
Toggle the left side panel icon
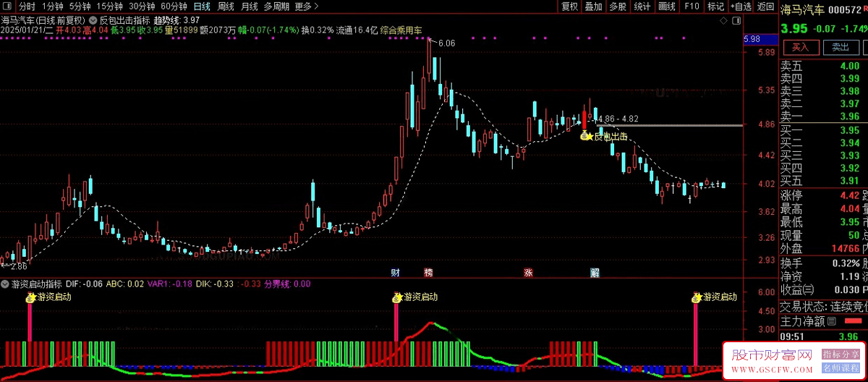(x=7, y=7)
